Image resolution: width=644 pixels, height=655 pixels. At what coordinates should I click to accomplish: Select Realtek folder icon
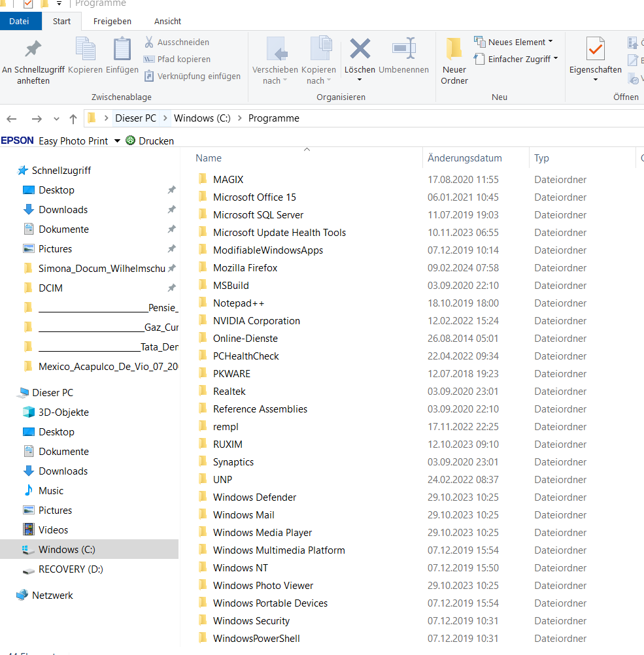click(203, 391)
